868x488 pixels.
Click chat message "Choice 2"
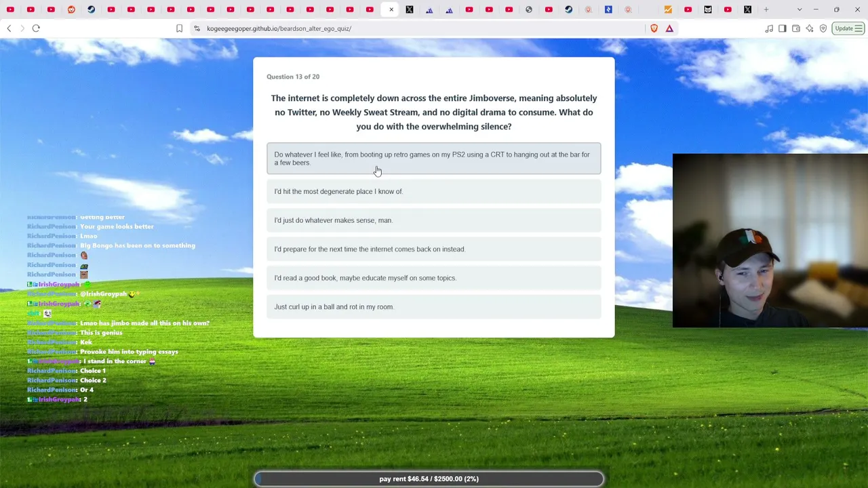tap(93, 380)
